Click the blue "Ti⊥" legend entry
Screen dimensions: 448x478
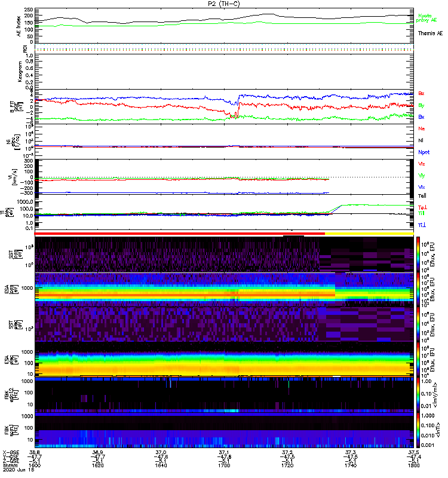click(x=422, y=225)
